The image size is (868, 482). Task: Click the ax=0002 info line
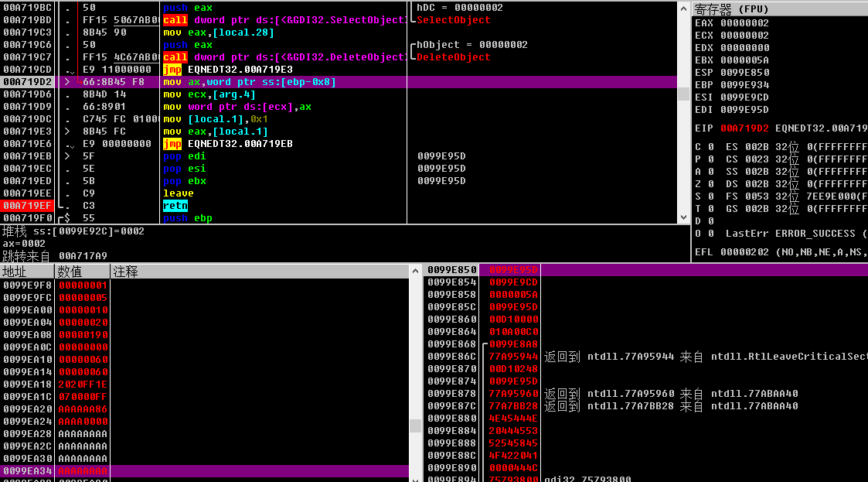[24, 244]
